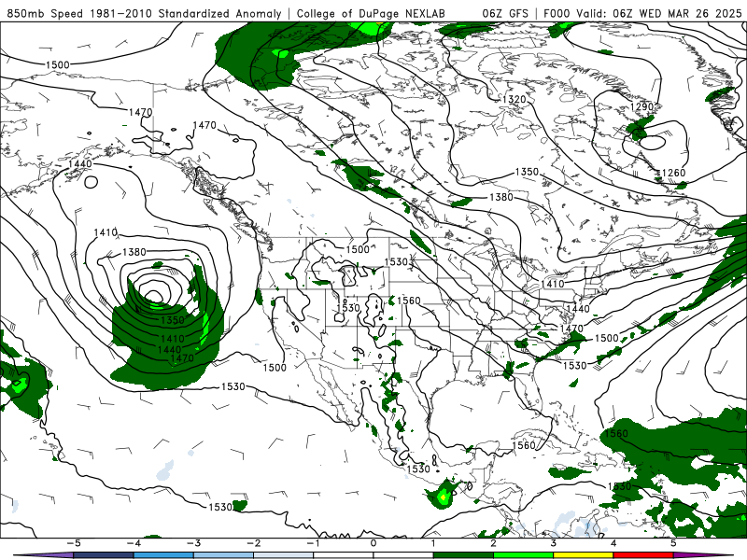Select the legend value 1
Screen dimensions: 747x560
point(433,543)
